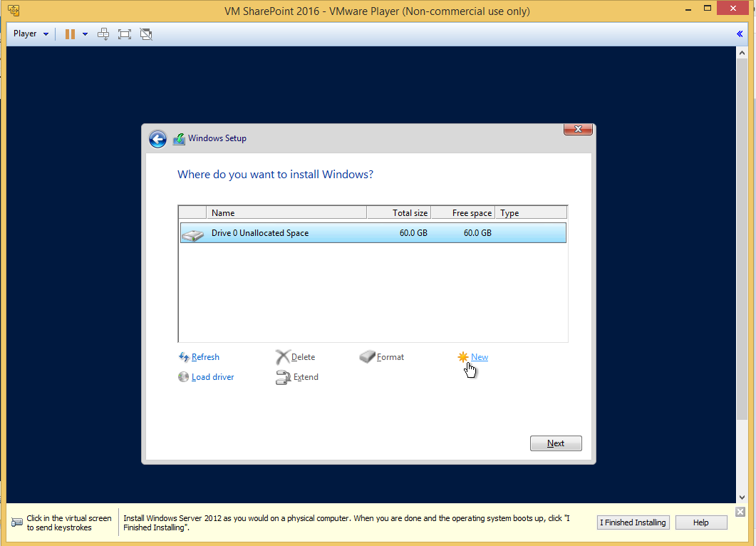Click the 60.0 GB total size cell
Image resolution: width=756 pixels, height=546 pixels.
pos(413,233)
